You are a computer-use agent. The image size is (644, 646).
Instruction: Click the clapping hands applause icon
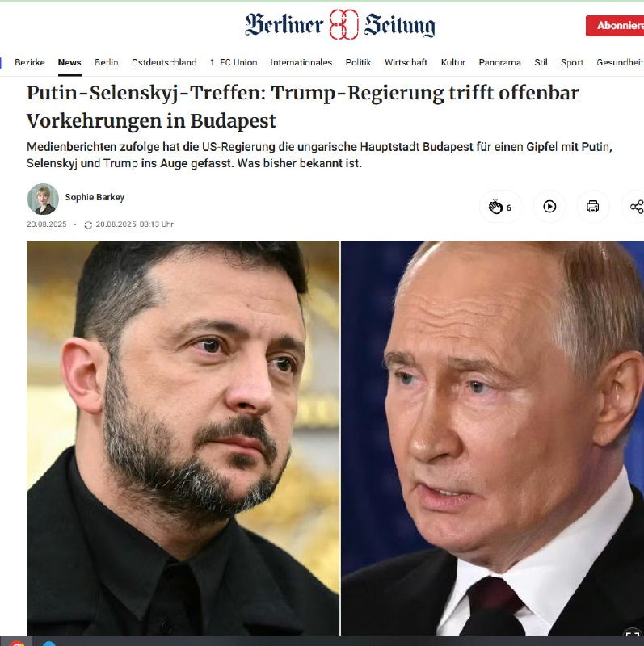tap(495, 207)
